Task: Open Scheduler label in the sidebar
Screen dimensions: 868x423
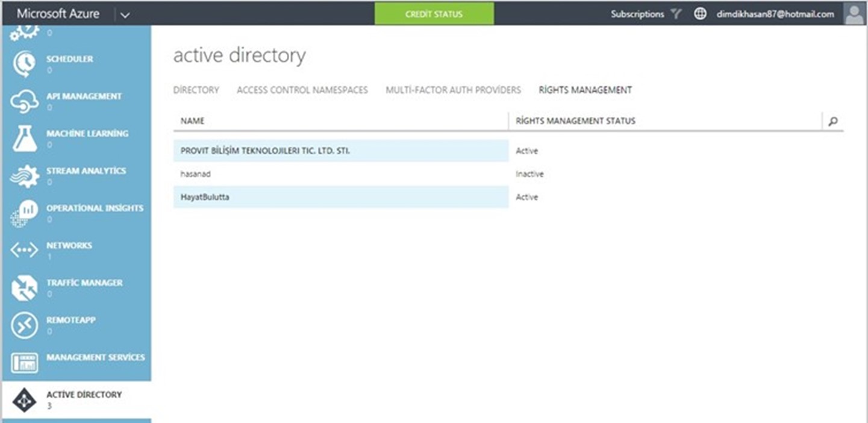Action: point(70,59)
